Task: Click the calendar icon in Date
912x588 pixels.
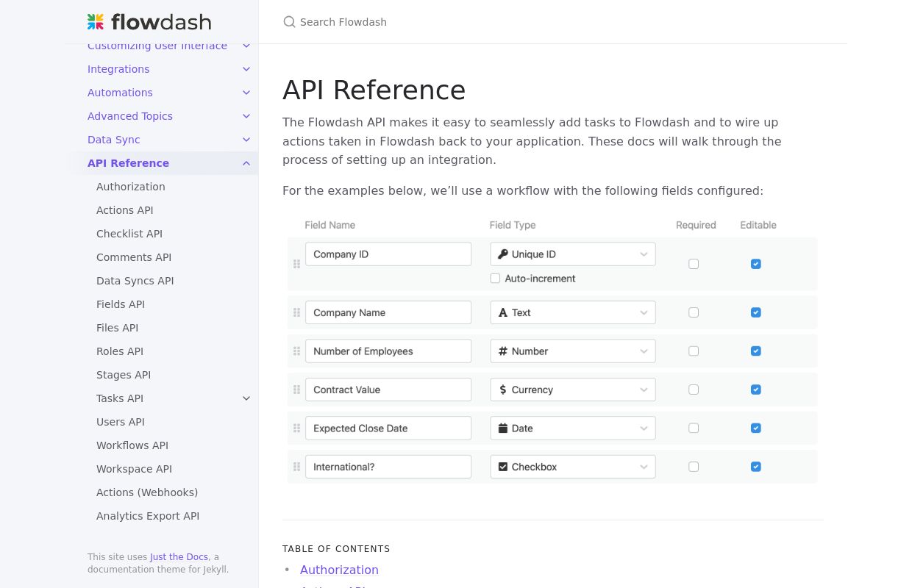Action: click(503, 429)
